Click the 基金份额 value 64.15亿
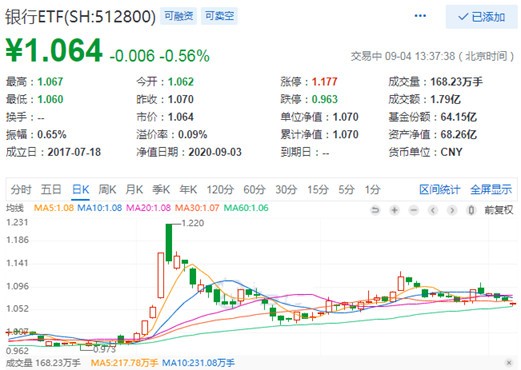The height and width of the screenshot is (370, 521). point(459,117)
